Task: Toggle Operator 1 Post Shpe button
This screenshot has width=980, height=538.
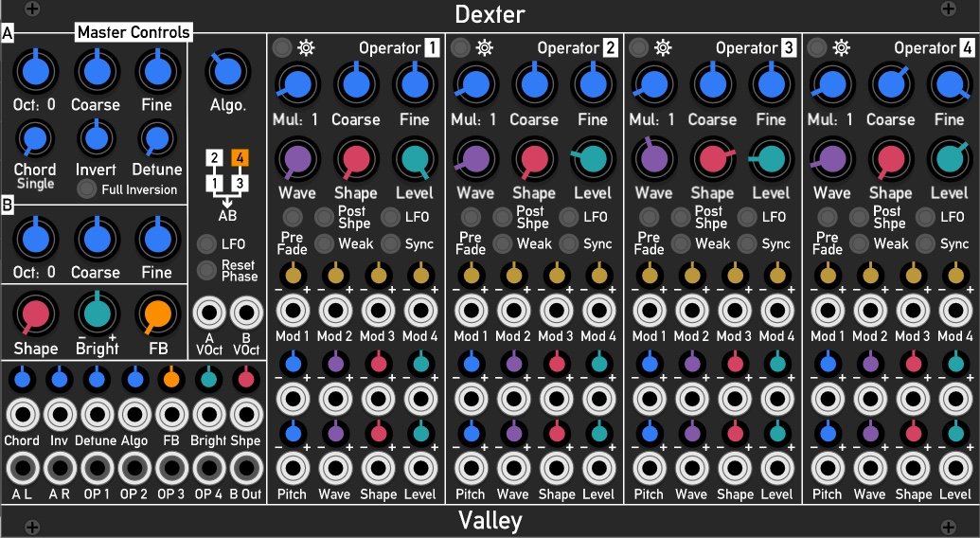Action: pos(324,217)
